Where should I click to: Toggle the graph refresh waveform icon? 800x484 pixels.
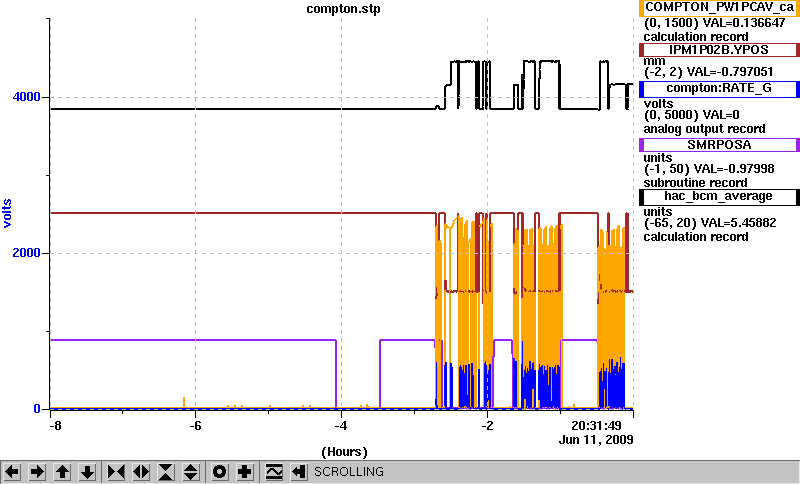coord(274,472)
